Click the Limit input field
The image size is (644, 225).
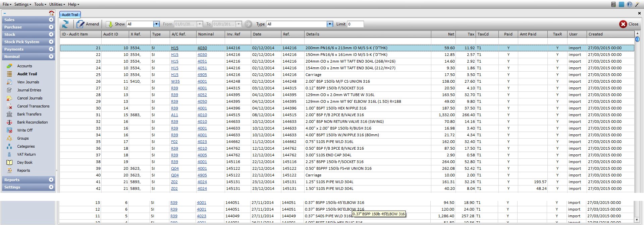355,24
